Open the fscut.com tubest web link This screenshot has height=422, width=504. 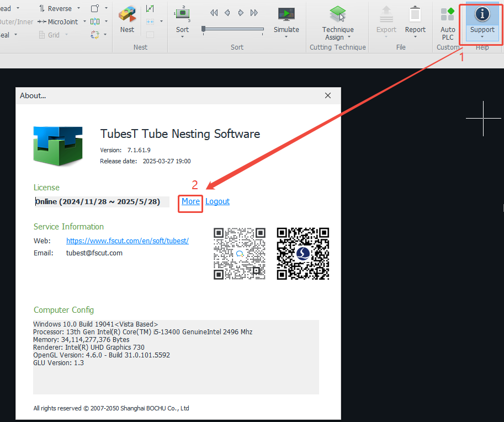128,241
